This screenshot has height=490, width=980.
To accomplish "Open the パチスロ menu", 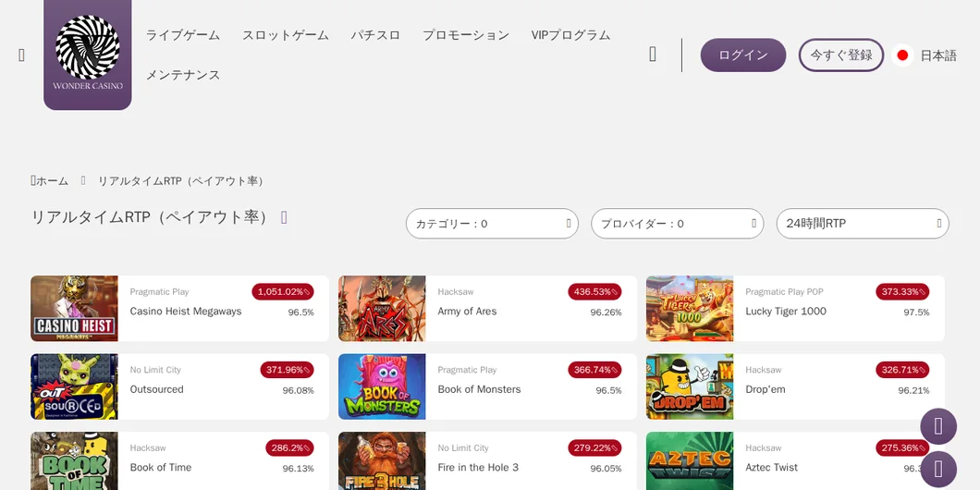I will [x=375, y=35].
